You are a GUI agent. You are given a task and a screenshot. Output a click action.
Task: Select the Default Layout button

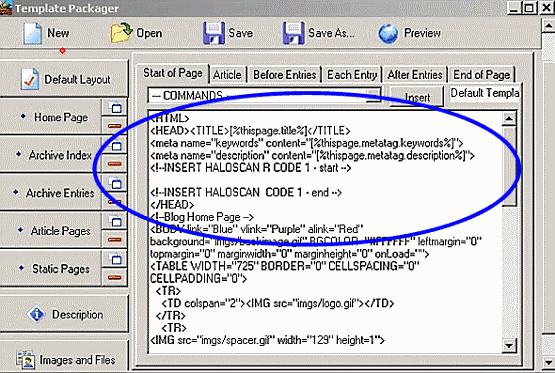point(64,79)
